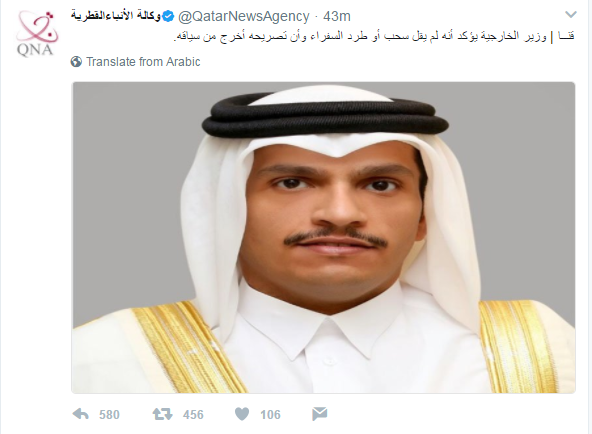592x434 pixels.
Task: View the 456 retweets count
Action: 193,415
